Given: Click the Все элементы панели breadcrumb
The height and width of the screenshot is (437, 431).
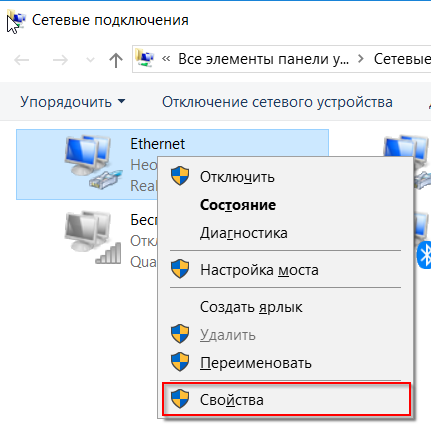Looking at the screenshot, I should (263, 59).
